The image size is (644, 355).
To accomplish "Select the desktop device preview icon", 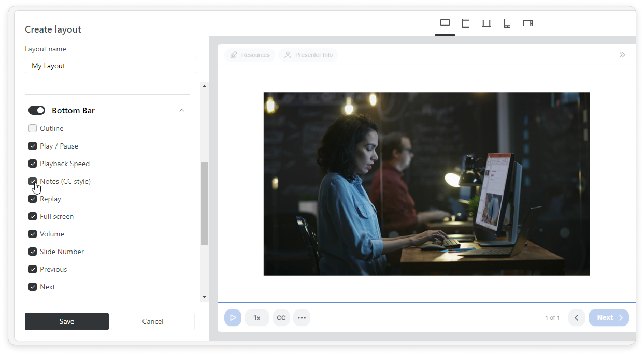I will 445,23.
